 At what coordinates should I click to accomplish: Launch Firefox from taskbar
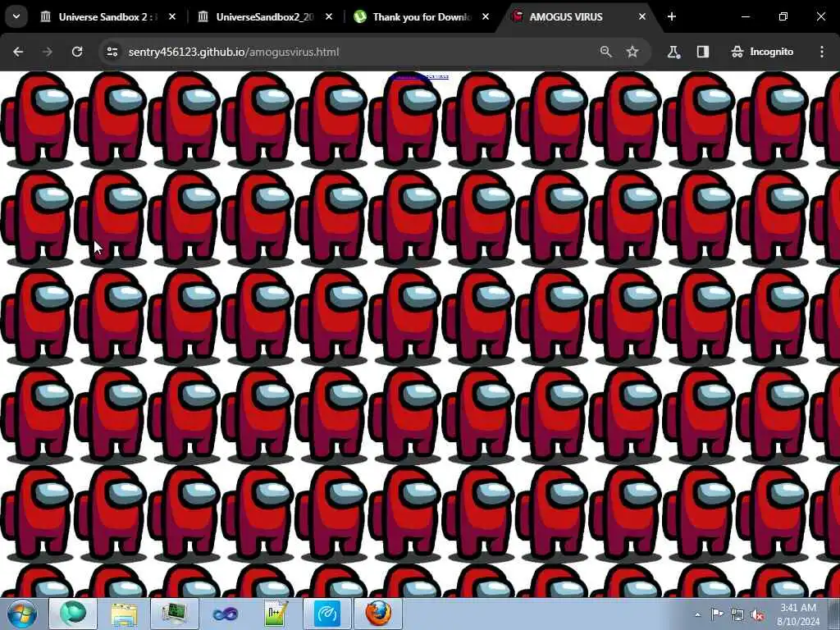click(x=378, y=614)
